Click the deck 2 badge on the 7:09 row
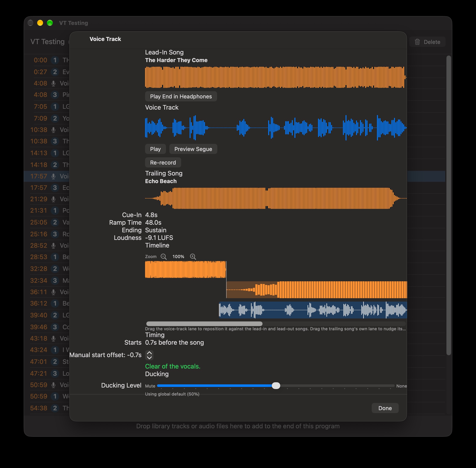This screenshot has width=476, height=468. (55, 118)
